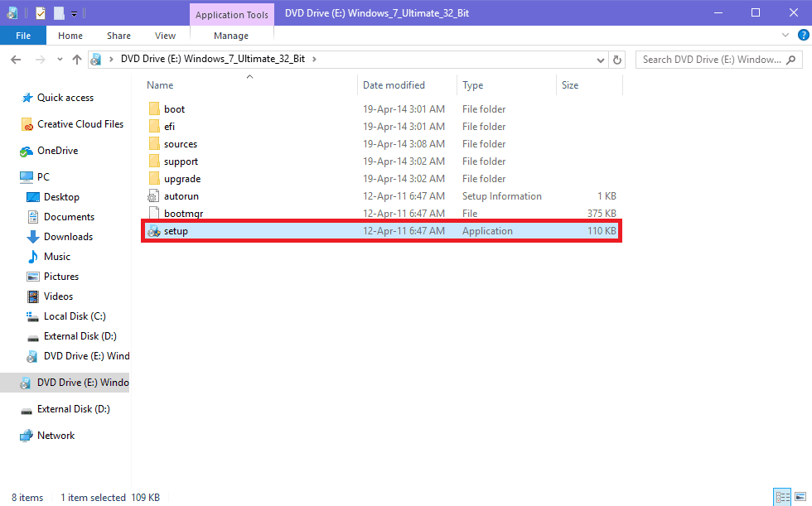
Task: Go back with the Back arrow
Action: [x=16, y=60]
